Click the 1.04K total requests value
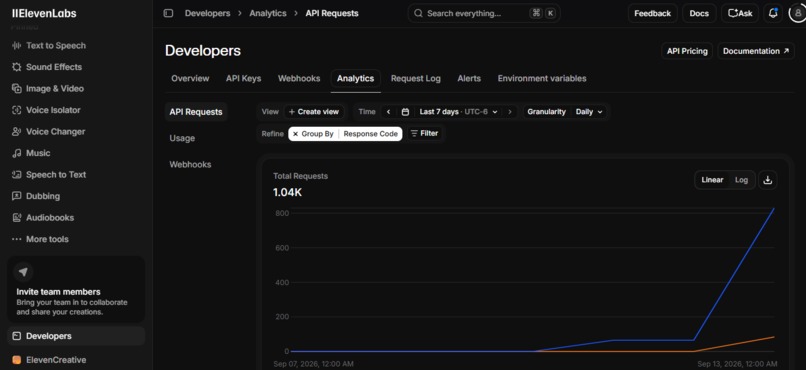The image size is (806, 370). coord(287,193)
